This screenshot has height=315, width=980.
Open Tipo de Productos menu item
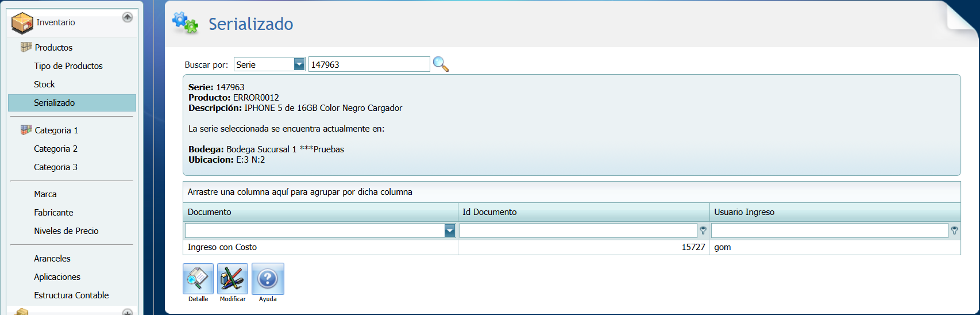coord(68,66)
